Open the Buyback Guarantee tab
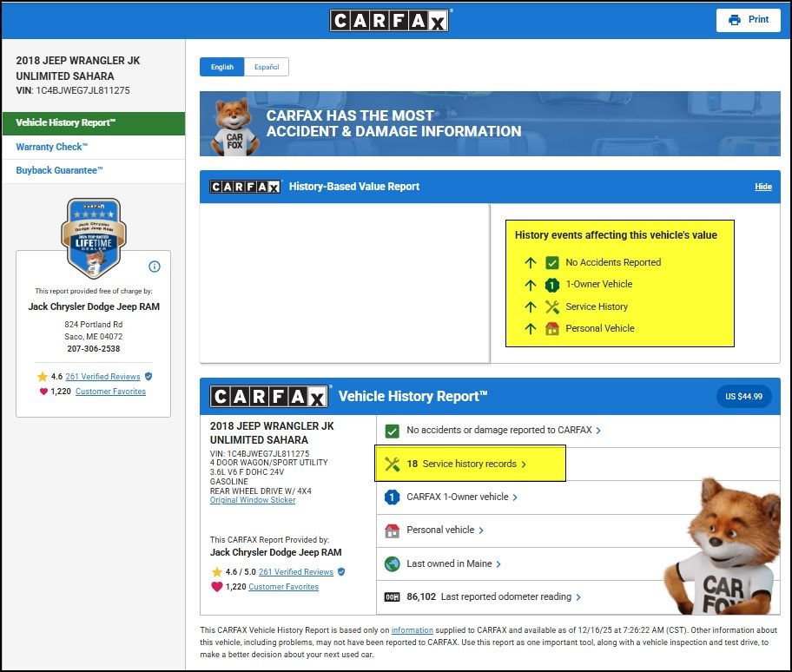 [x=59, y=170]
